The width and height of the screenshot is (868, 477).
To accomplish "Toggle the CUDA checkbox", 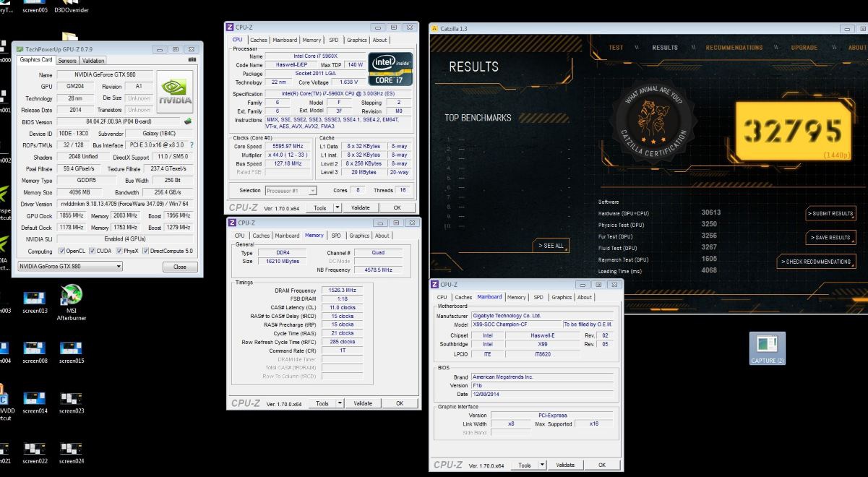I will pos(92,251).
